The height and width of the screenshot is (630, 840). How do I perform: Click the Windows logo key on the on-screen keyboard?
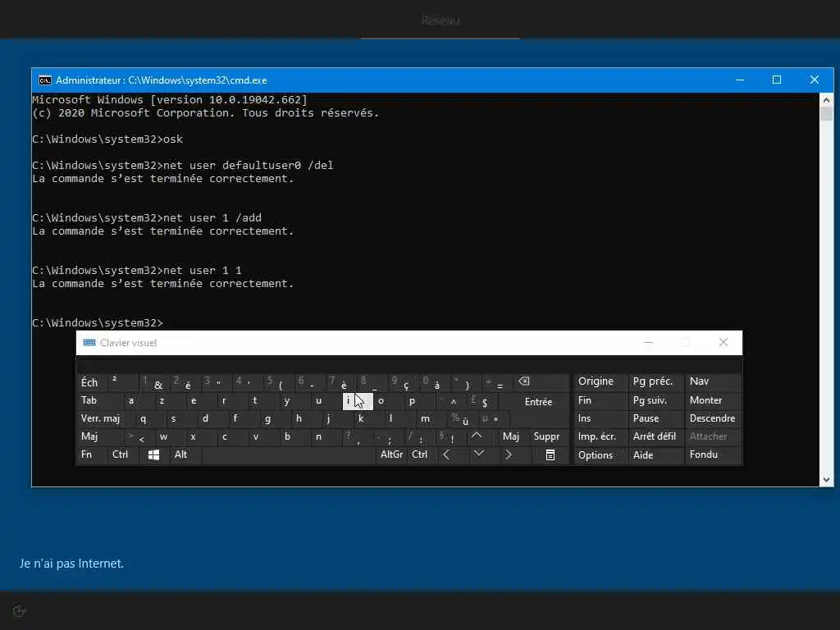tap(153, 454)
